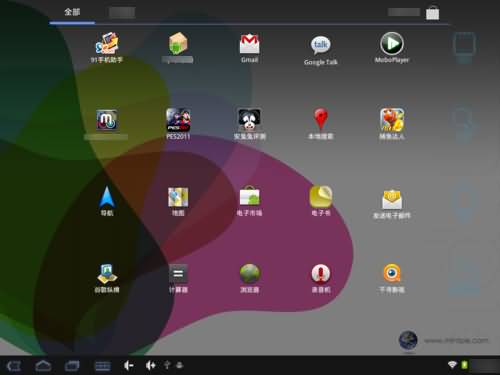Tap the Back button in system bar
Screen dimensions: 500x375
tap(14, 366)
